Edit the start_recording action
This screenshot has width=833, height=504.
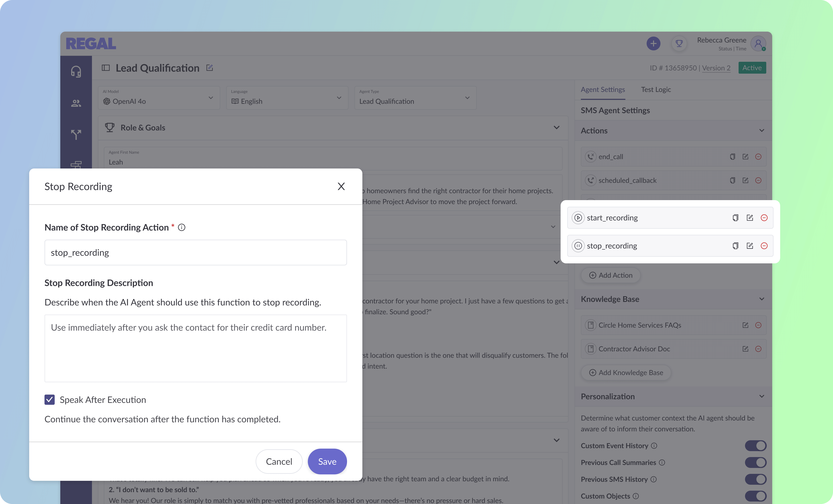click(749, 218)
